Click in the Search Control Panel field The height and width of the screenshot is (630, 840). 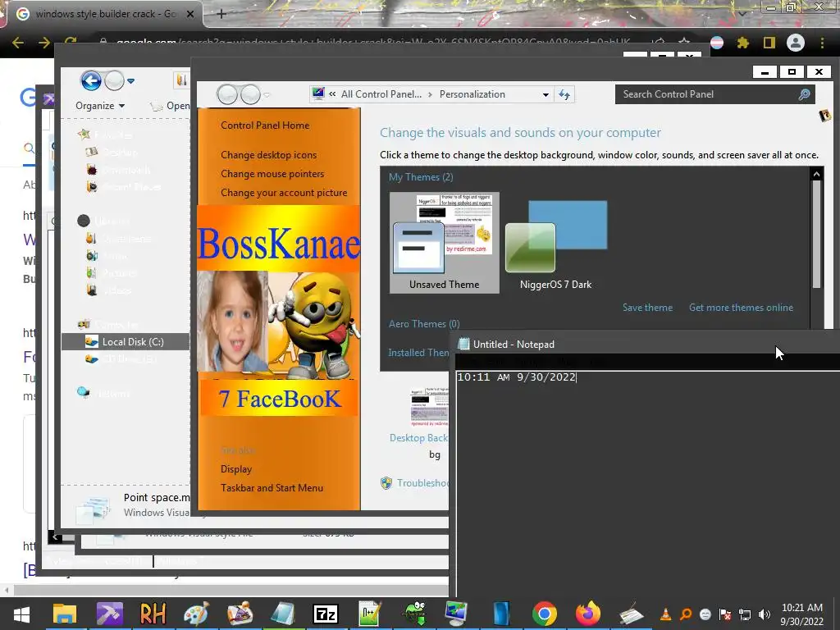click(x=707, y=94)
